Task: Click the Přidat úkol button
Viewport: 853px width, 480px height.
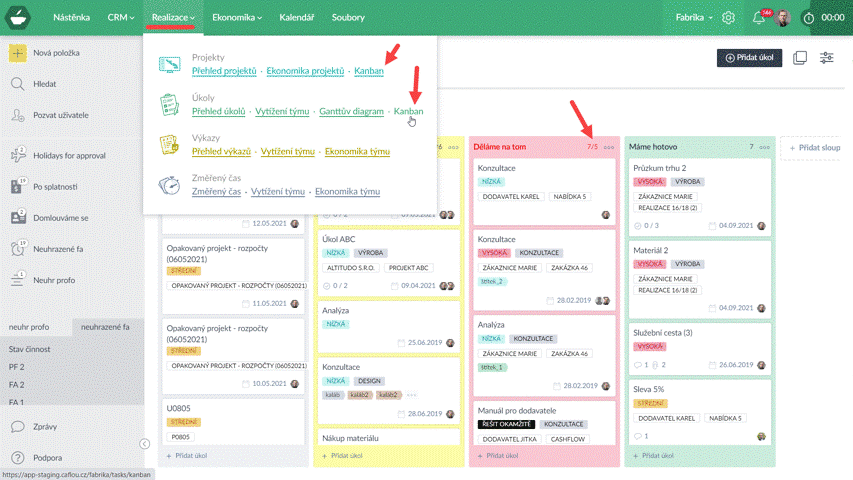Action: (749, 58)
